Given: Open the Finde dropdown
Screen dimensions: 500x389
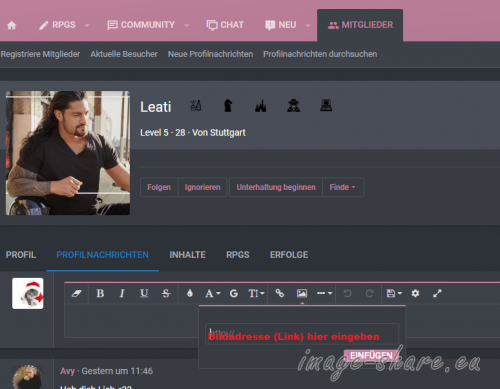Looking at the screenshot, I should [x=343, y=187].
